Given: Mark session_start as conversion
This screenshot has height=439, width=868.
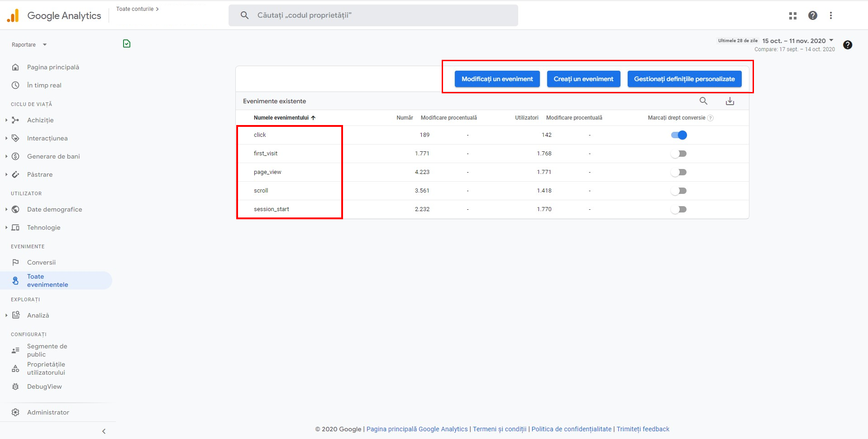Looking at the screenshot, I should coord(679,209).
